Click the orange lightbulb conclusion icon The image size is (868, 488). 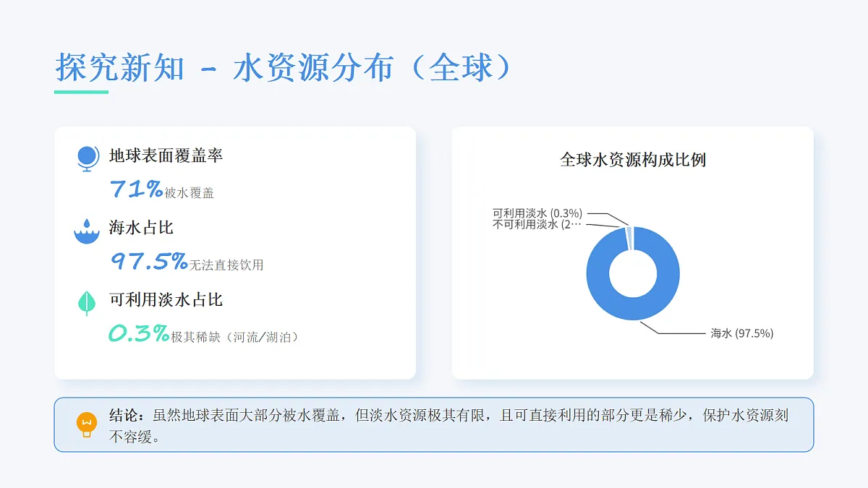click(x=87, y=424)
